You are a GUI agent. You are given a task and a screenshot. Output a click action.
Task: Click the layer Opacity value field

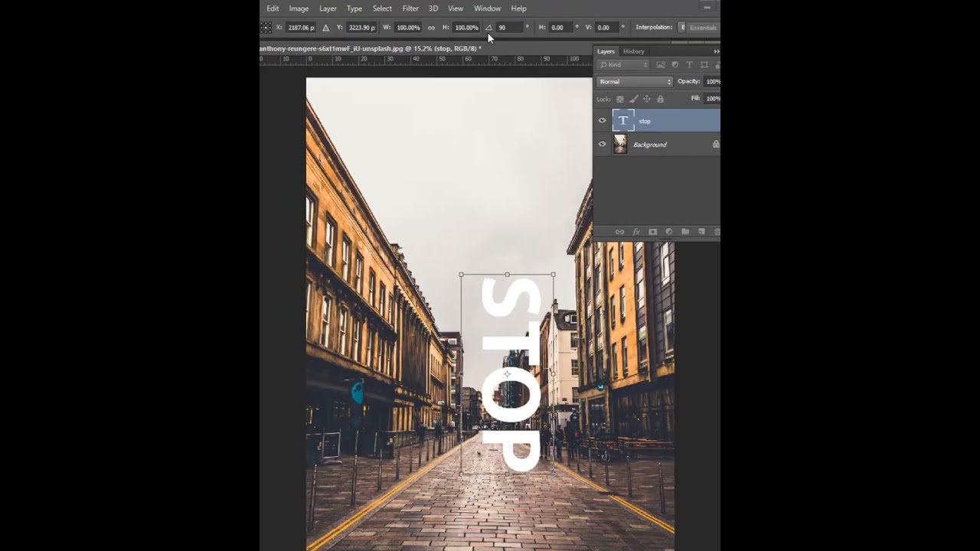pos(712,82)
